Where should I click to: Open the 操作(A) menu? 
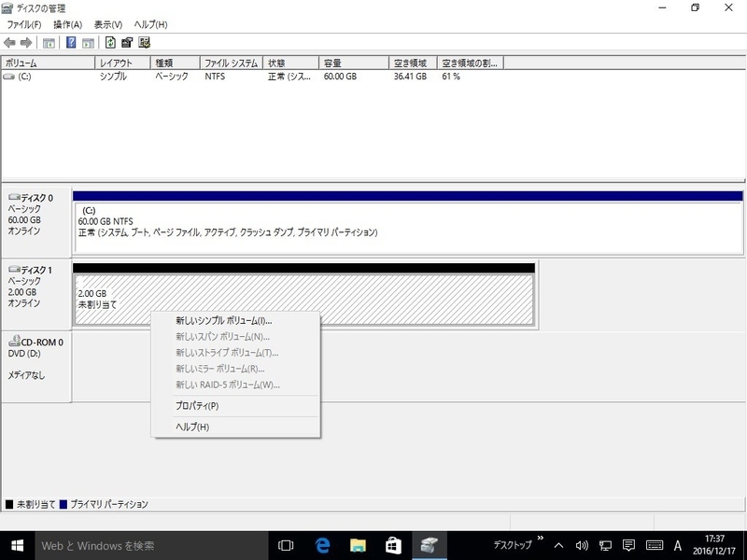point(67,24)
